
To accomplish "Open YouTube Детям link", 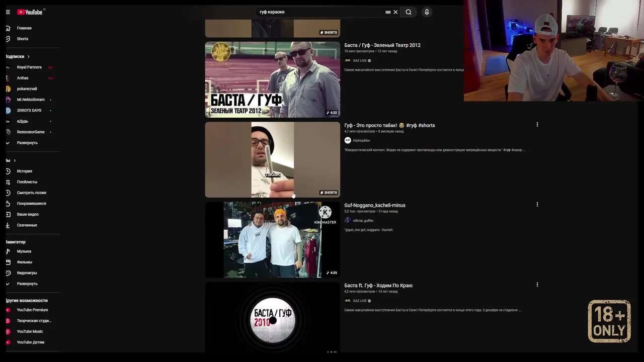I will point(30,342).
